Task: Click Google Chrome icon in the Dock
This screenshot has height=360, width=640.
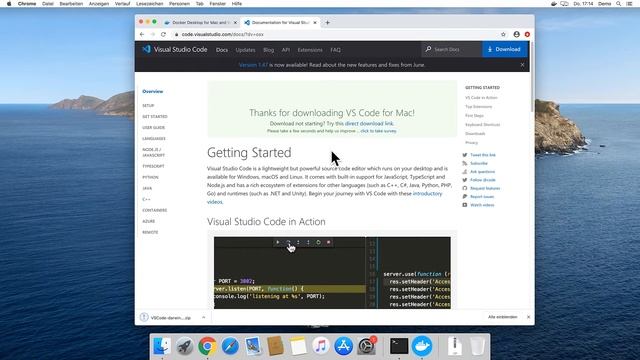Action: tap(207, 346)
